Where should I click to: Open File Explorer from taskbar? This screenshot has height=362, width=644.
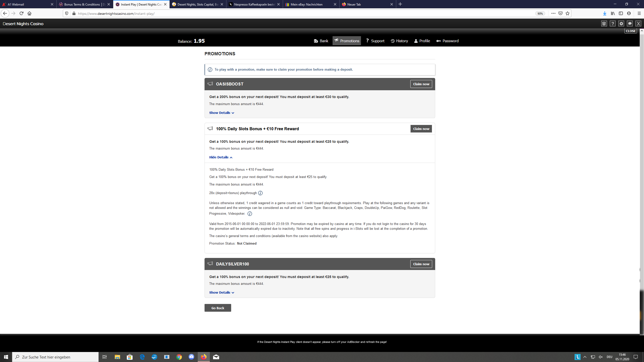[117, 357]
